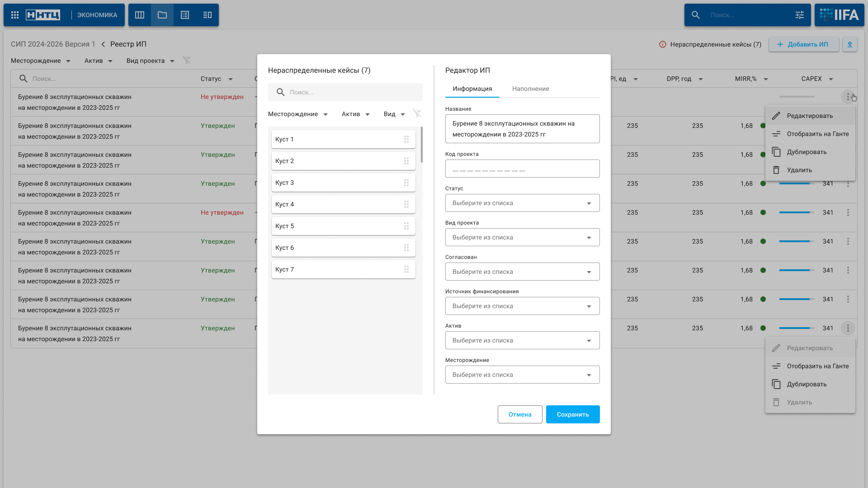Viewport: 868px width, 488px height.
Task: Click the Код проекта input field
Action: (522, 169)
